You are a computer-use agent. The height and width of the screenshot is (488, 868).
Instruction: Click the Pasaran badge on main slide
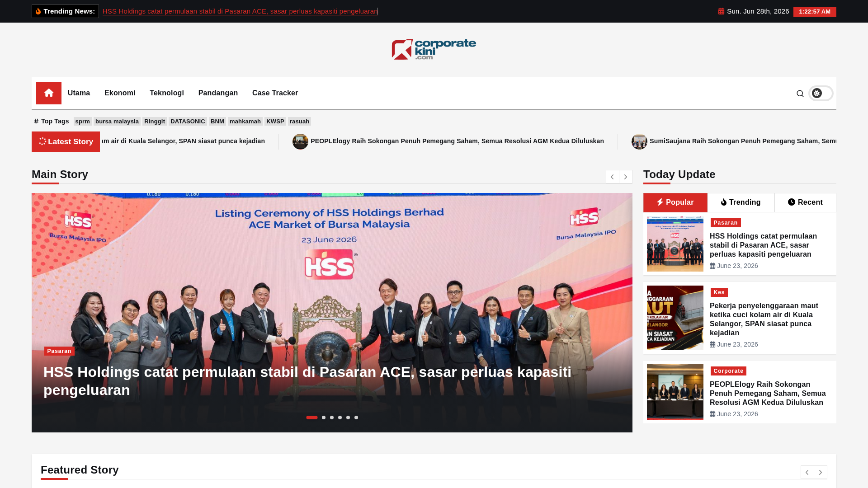(59, 351)
